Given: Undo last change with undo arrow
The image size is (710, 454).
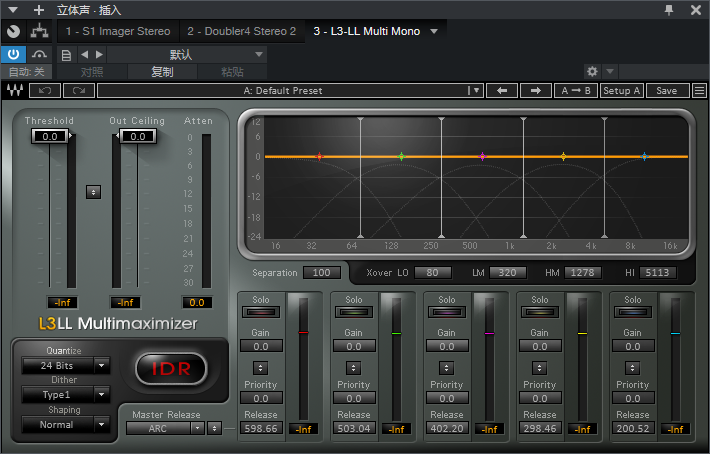Looking at the screenshot, I should point(45,91).
